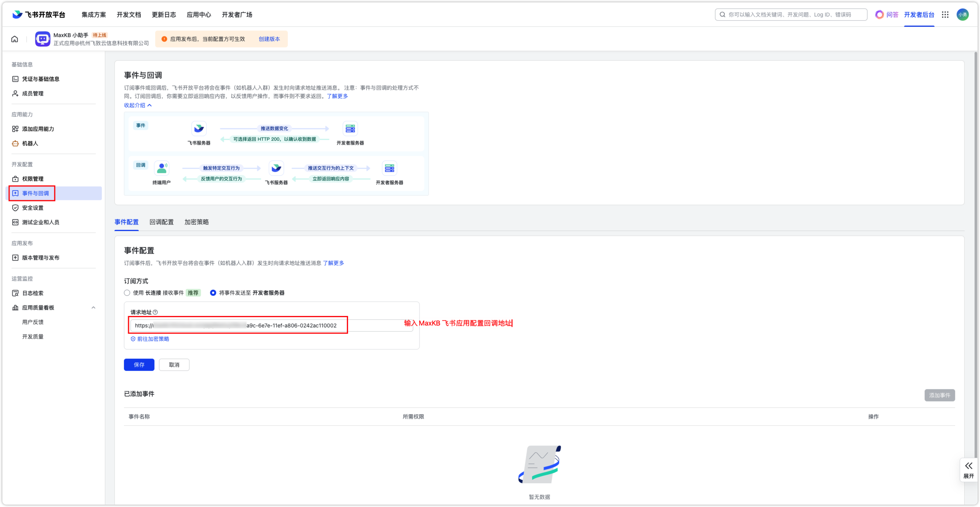Image resolution: width=980 pixels, height=507 pixels.
Task: Click the blue 保存 button
Action: [x=139, y=365]
